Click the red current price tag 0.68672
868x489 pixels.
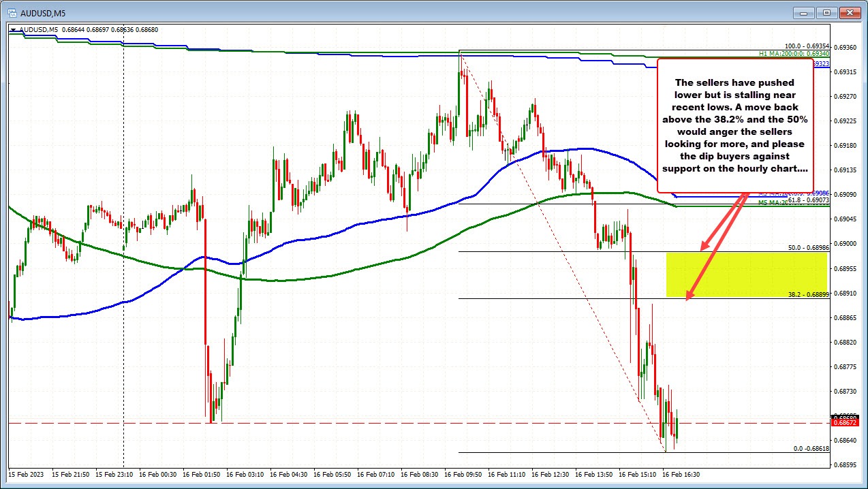(x=845, y=424)
